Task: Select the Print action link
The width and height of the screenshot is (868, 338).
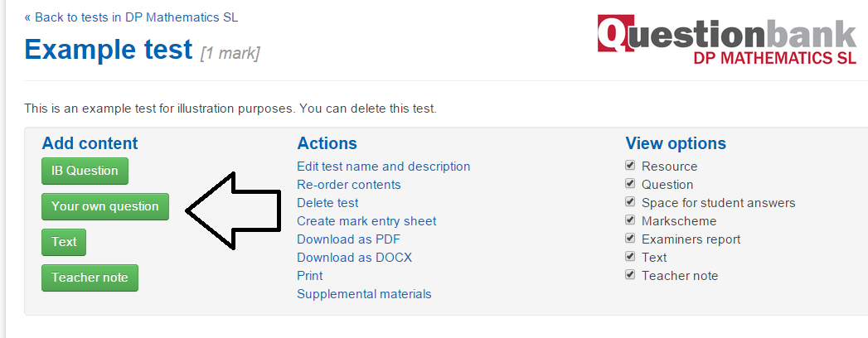Action: [310, 276]
